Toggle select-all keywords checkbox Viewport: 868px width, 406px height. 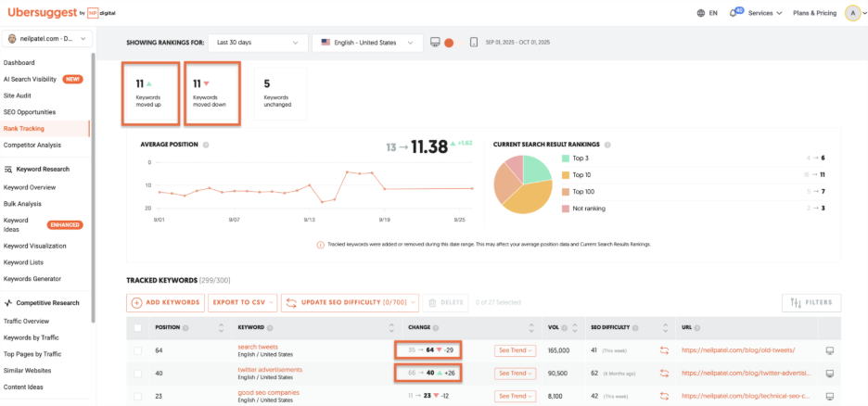point(138,327)
